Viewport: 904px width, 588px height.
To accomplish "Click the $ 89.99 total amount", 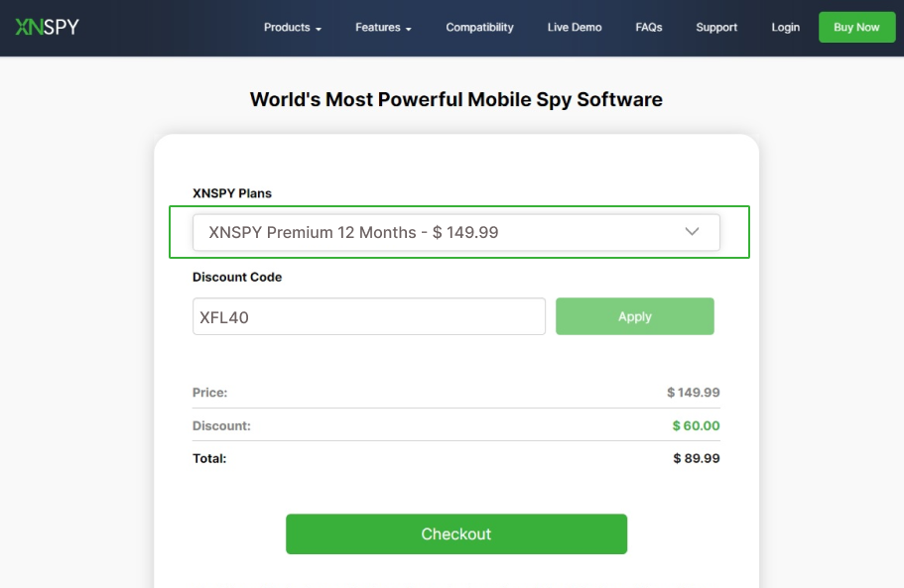I will tap(696, 458).
